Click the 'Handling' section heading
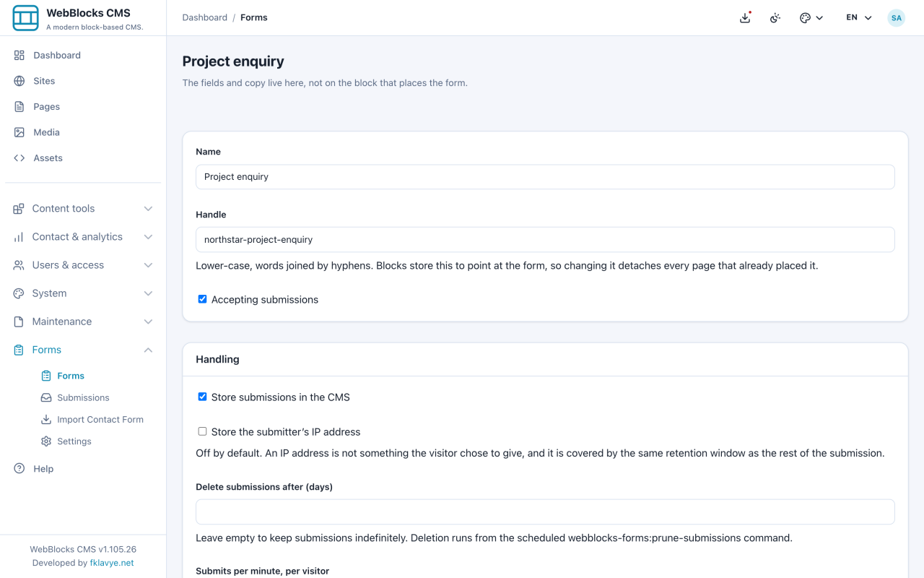Screen dimensions: 924x578 click(217, 359)
